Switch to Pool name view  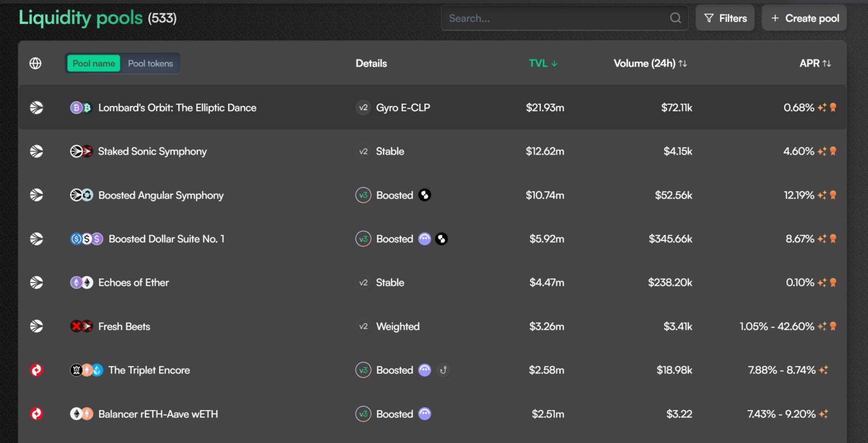tap(94, 64)
